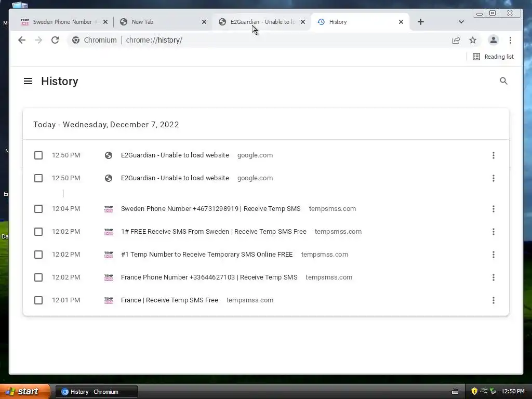Open first E2Guardian - Unable to load website link
This screenshot has height=399, width=532.
[x=175, y=155]
